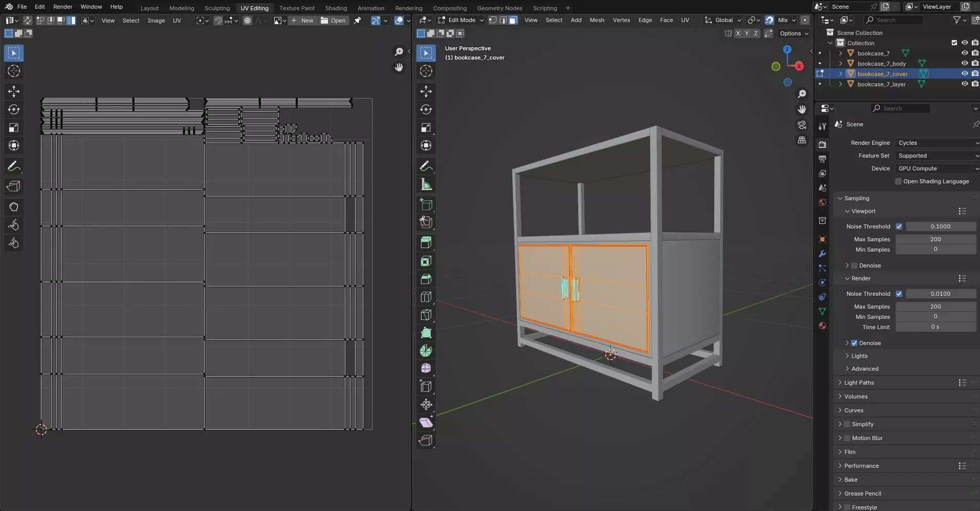Select the Smooth vertices tool
This screenshot has height=511, width=980.
(426, 368)
